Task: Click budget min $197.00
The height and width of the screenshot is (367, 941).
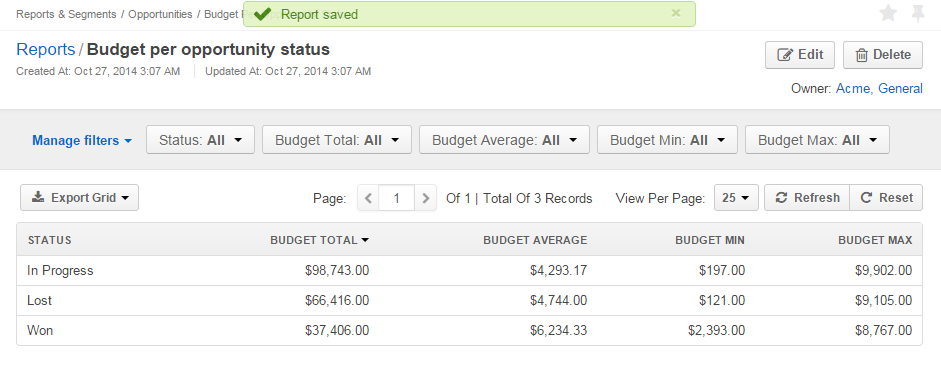Action: [722, 271]
